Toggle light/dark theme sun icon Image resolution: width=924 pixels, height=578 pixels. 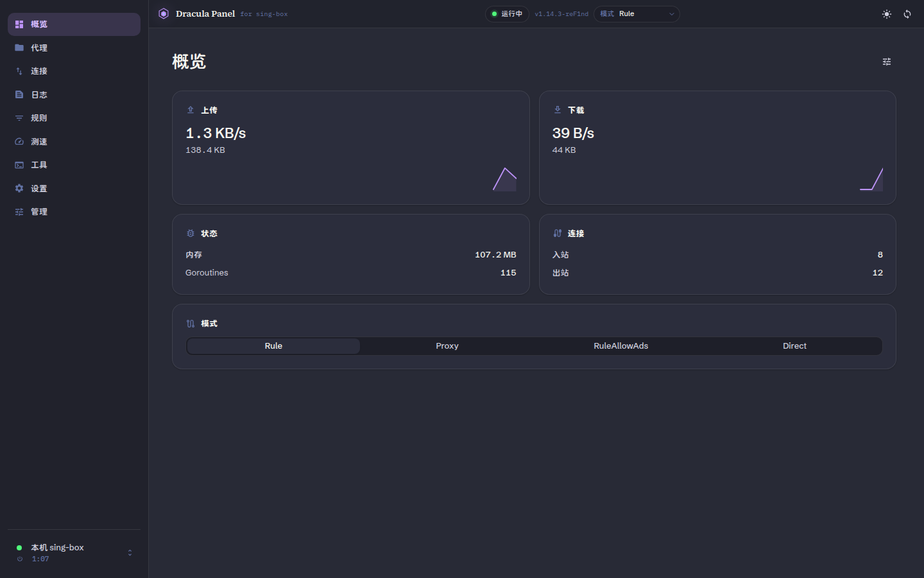887,14
